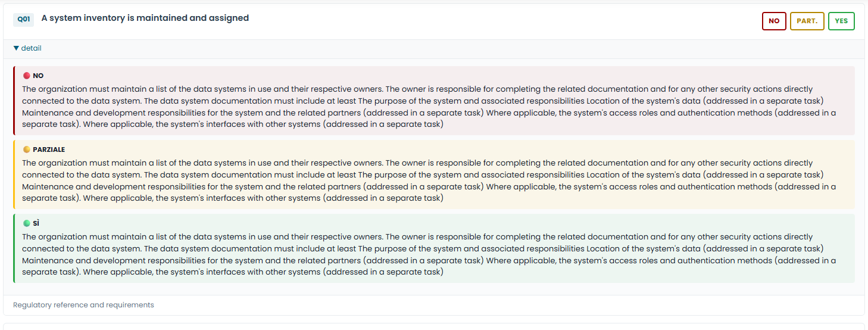The width and height of the screenshot is (868, 330).
Task: Click the NO heading in red panel
Action: (38, 76)
